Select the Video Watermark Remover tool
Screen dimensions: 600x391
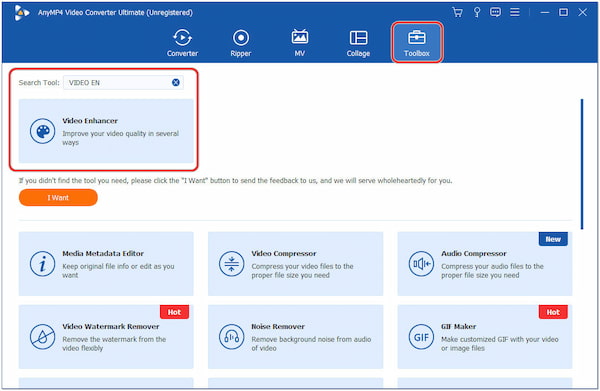(x=106, y=337)
